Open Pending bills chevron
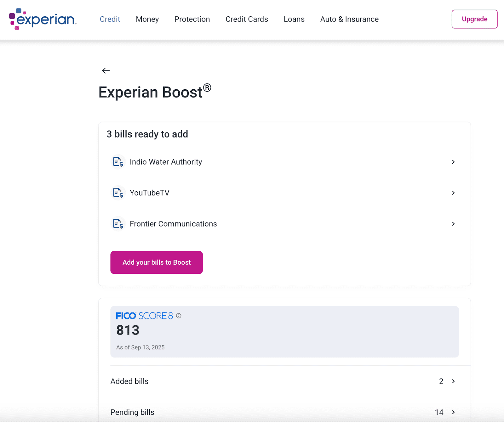Screen dimensions: 504x422 [453, 412]
